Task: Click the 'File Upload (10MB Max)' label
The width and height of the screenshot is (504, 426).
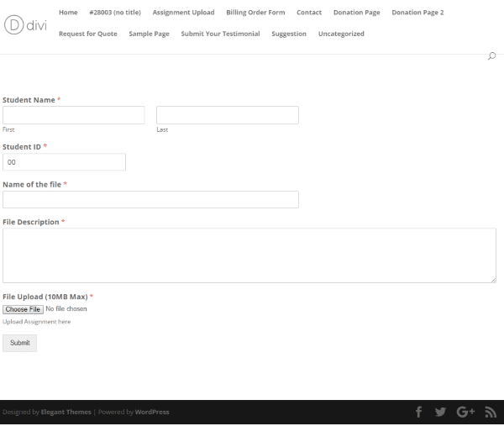Action: pos(45,297)
